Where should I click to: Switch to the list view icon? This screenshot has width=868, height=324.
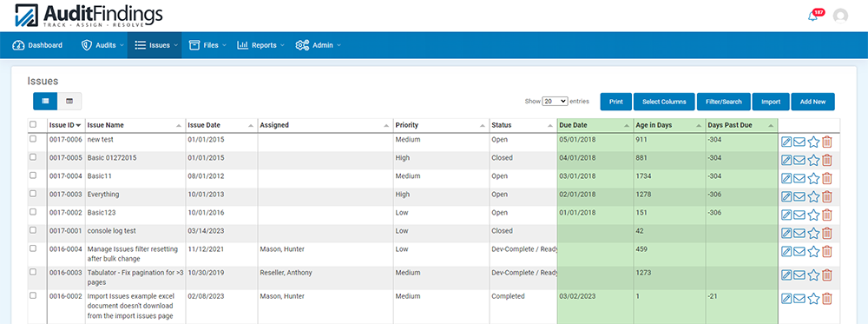[45, 102]
